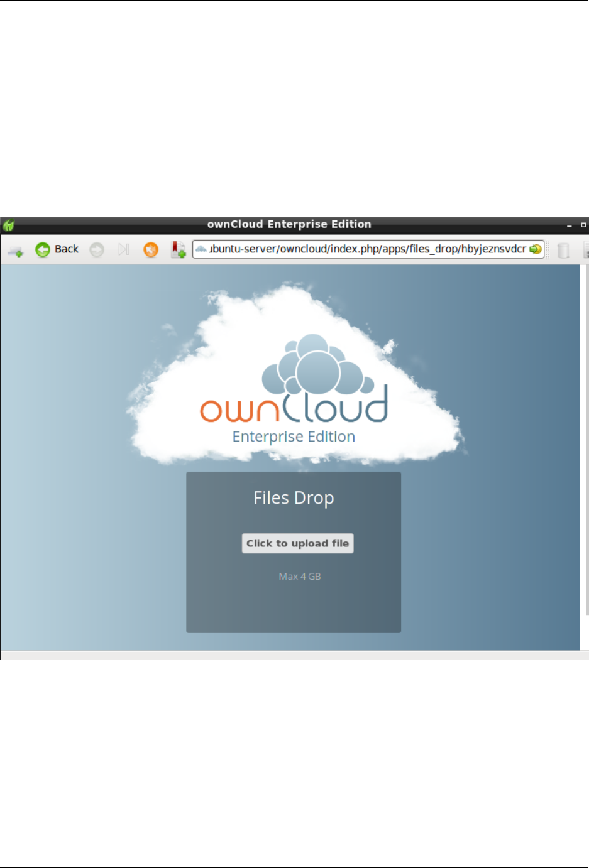Focus the URL address field
The width and height of the screenshot is (589, 868).
tap(368, 249)
